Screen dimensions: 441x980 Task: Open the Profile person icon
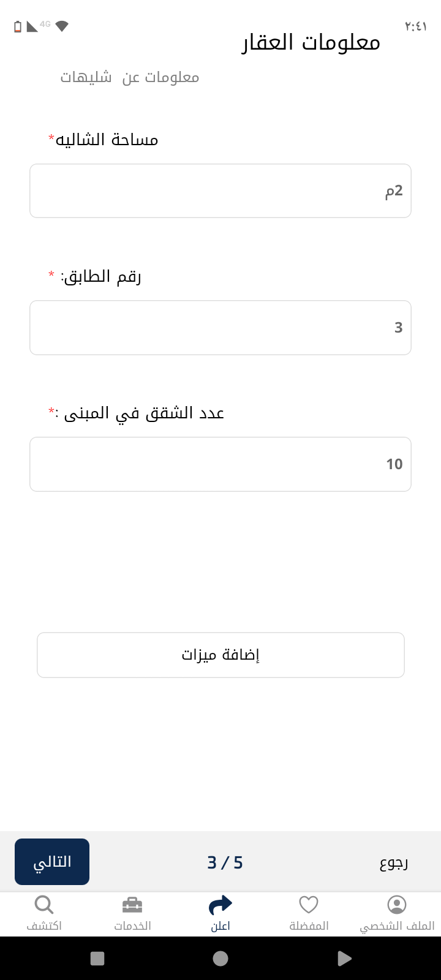click(397, 905)
